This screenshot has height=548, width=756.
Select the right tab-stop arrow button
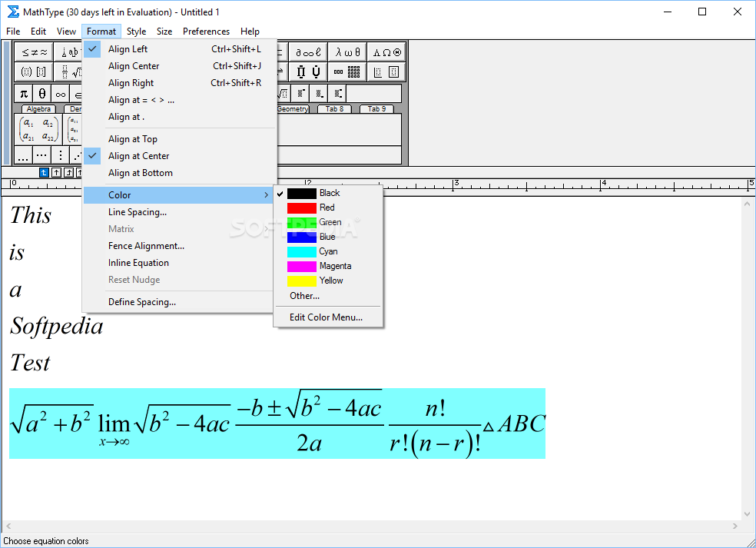pyautogui.click(x=68, y=172)
